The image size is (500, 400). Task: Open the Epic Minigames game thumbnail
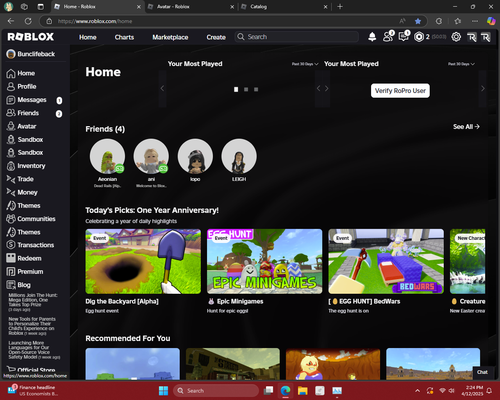(265, 261)
